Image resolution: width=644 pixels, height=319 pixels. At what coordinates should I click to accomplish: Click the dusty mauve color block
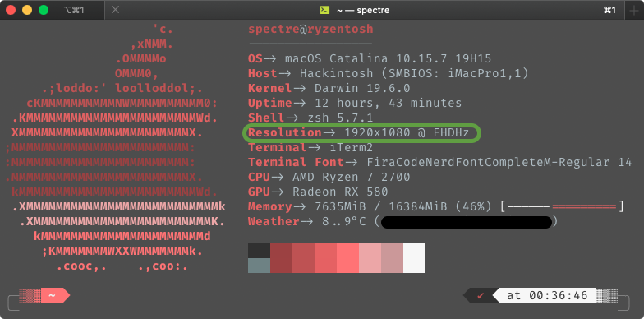393,258
